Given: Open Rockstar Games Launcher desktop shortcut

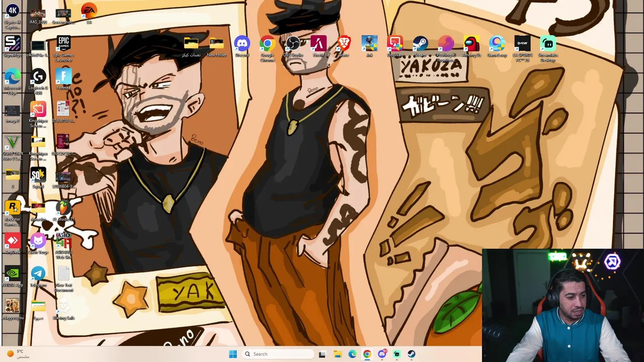Looking at the screenshot, I should click(x=13, y=213).
